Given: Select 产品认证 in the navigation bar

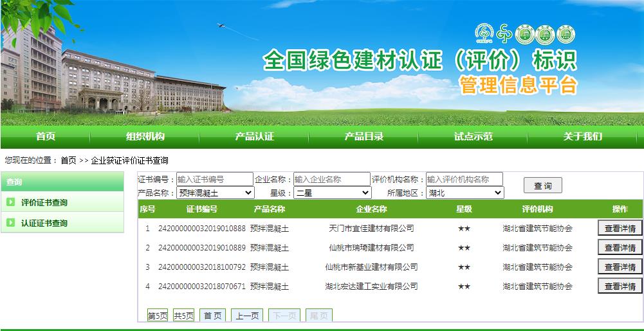Looking at the screenshot, I should pyautogui.click(x=254, y=136).
